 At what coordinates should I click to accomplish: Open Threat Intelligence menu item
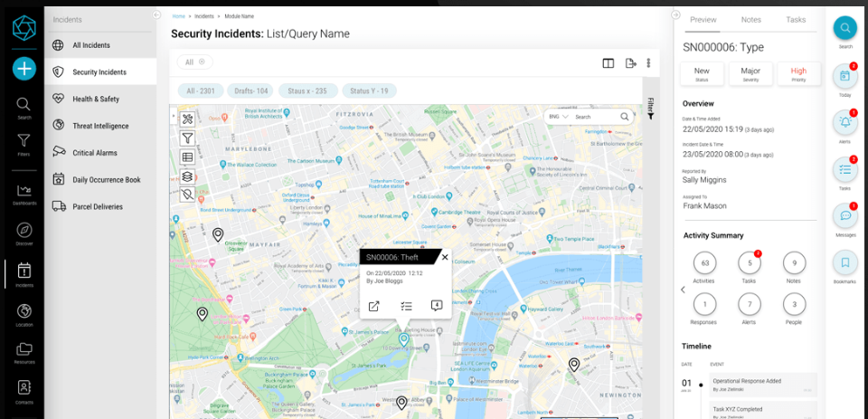tap(100, 126)
